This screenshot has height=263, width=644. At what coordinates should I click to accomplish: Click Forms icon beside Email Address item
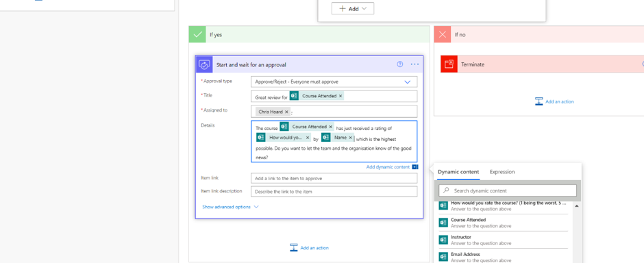pos(443,257)
